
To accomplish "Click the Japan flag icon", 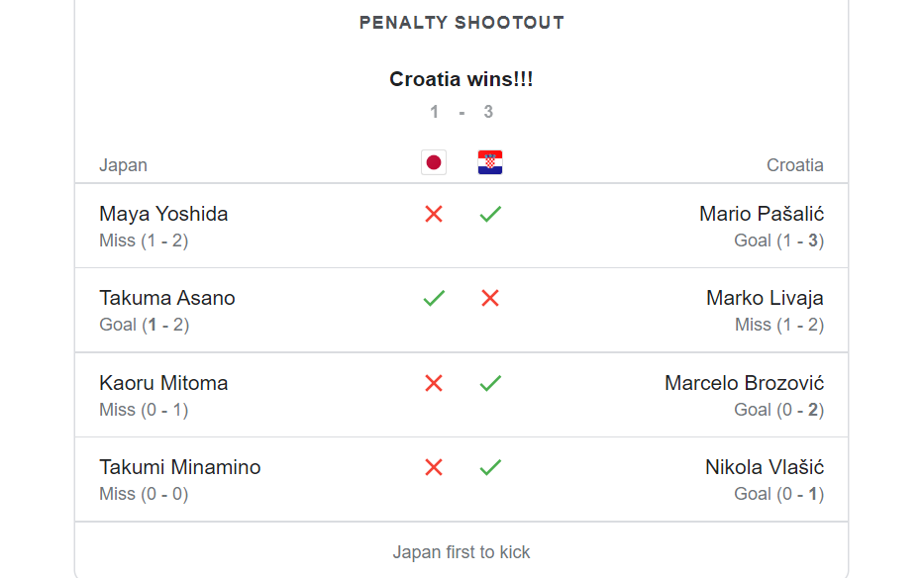I will point(434,162).
